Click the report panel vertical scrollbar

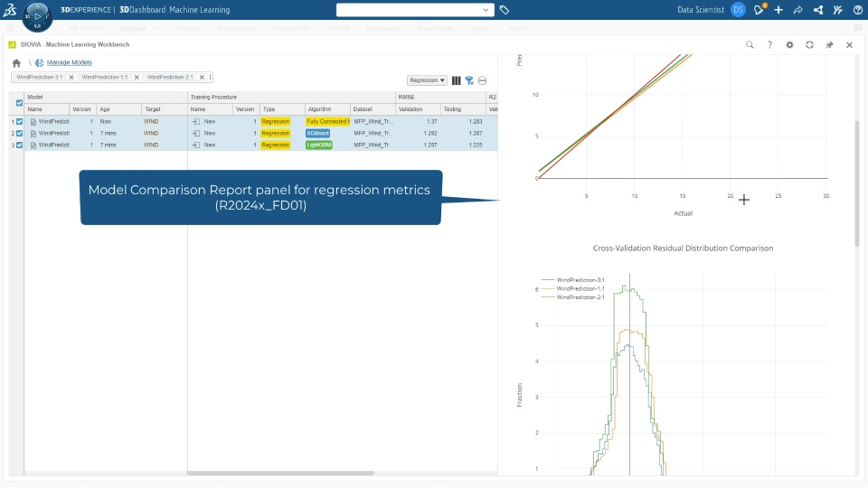tap(857, 183)
